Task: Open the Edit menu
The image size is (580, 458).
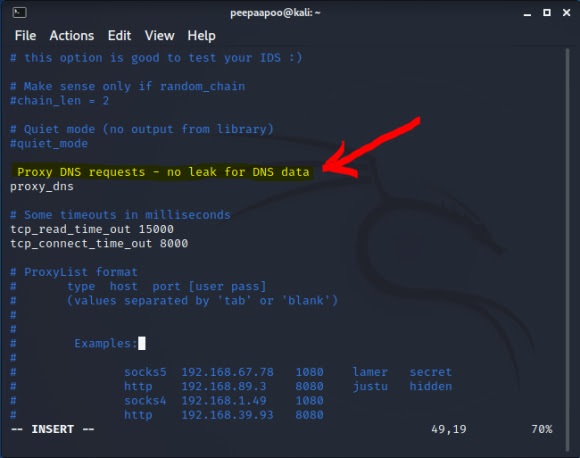Action: tap(119, 36)
